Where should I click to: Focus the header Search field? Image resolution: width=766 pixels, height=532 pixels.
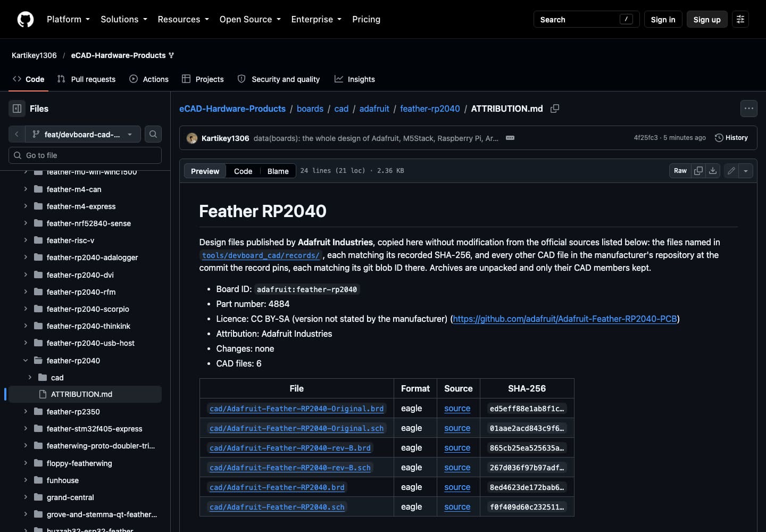pyautogui.click(x=586, y=19)
